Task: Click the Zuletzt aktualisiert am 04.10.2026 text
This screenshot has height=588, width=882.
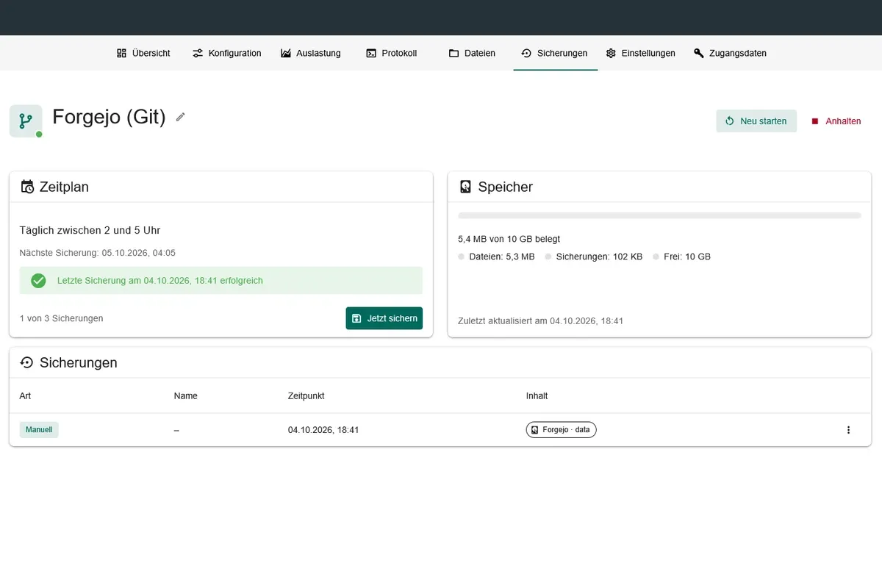Action: click(541, 321)
